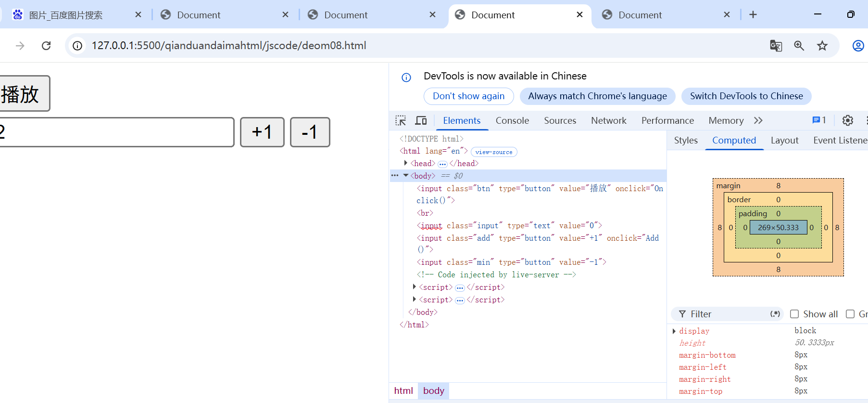Activate the inspect element picker icon
868x403 pixels.
[401, 120]
